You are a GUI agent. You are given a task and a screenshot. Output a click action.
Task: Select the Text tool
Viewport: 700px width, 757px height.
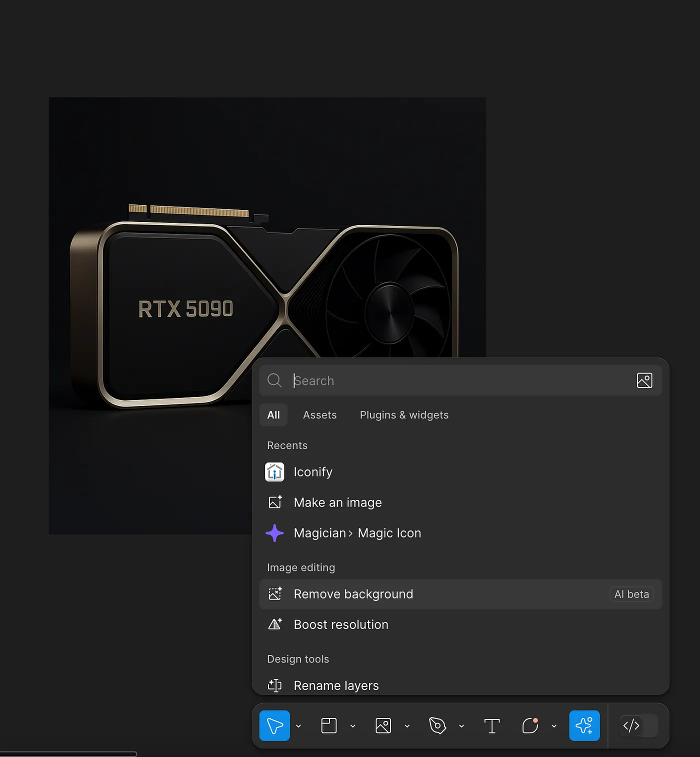tap(492, 725)
